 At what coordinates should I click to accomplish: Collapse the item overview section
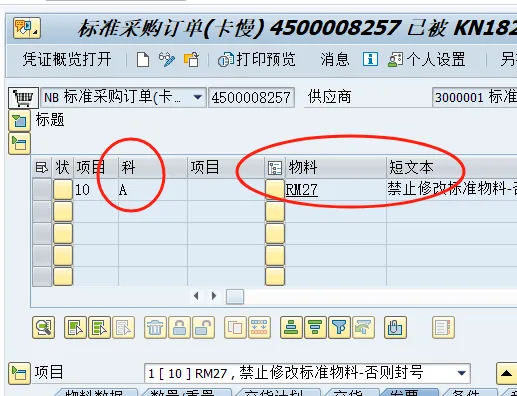[x=19, y=144]
